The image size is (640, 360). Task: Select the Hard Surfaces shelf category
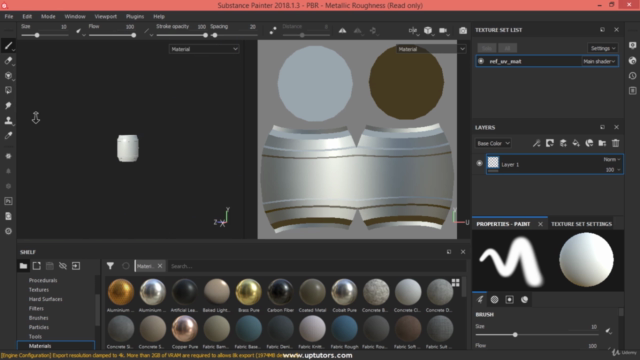(45, 299)
